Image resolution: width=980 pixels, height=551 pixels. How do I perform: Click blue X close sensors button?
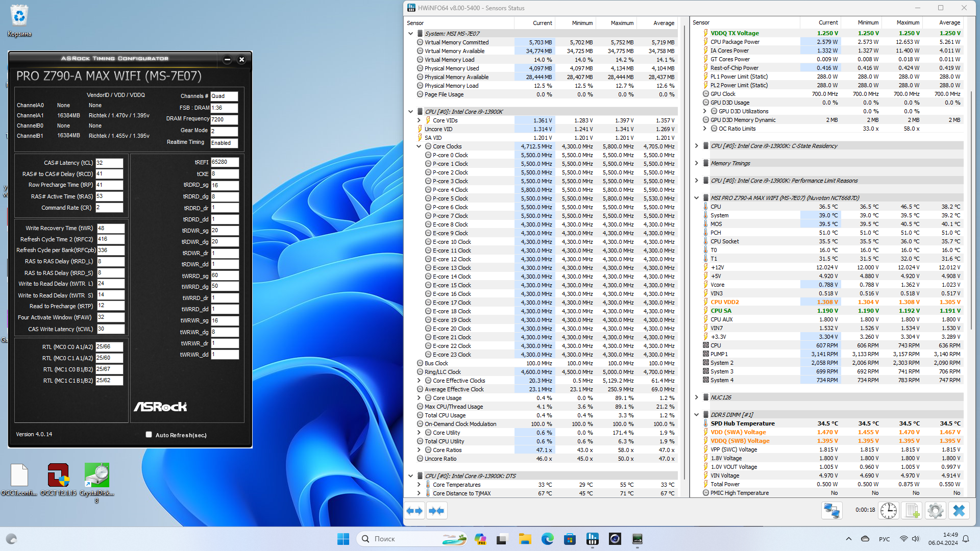(x=959, y=511)
